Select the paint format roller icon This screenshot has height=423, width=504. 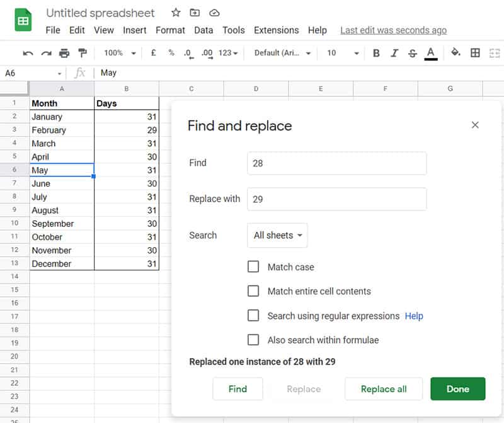point(83,54)
